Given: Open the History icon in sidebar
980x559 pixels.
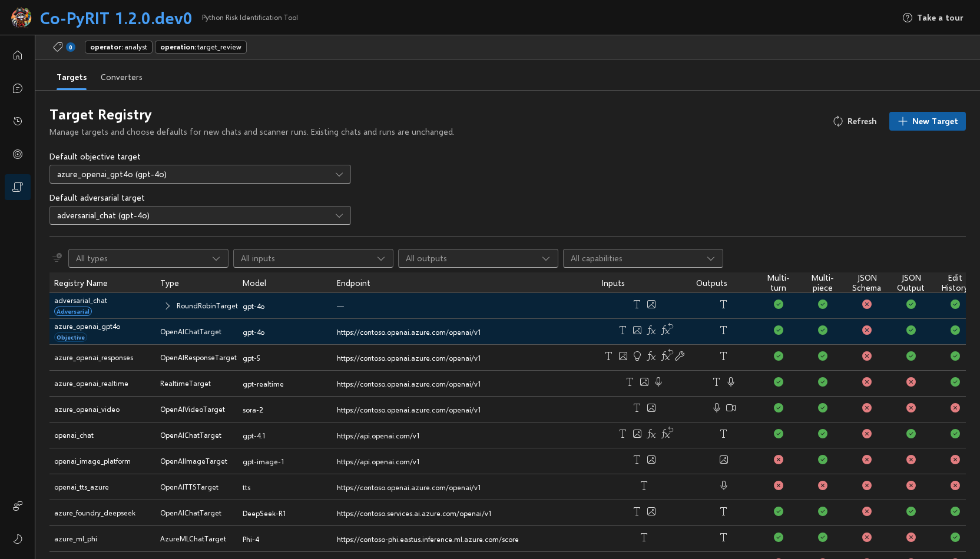Looking at the screenshot, I should click(x=18, y=121).
